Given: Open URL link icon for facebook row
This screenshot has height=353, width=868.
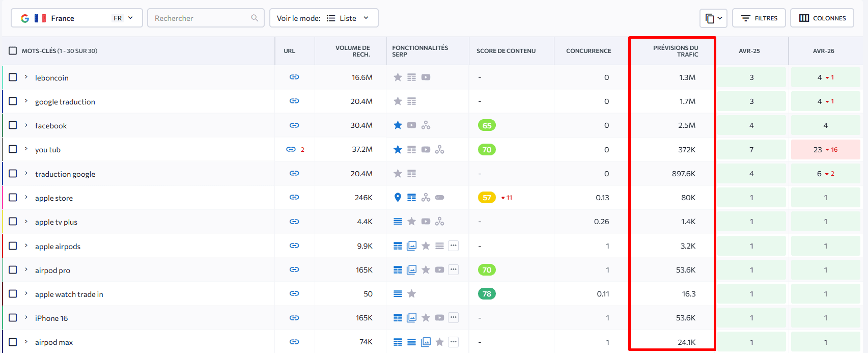Looking at the screenshot, I should pyautogui.click(x=294, y=125).
